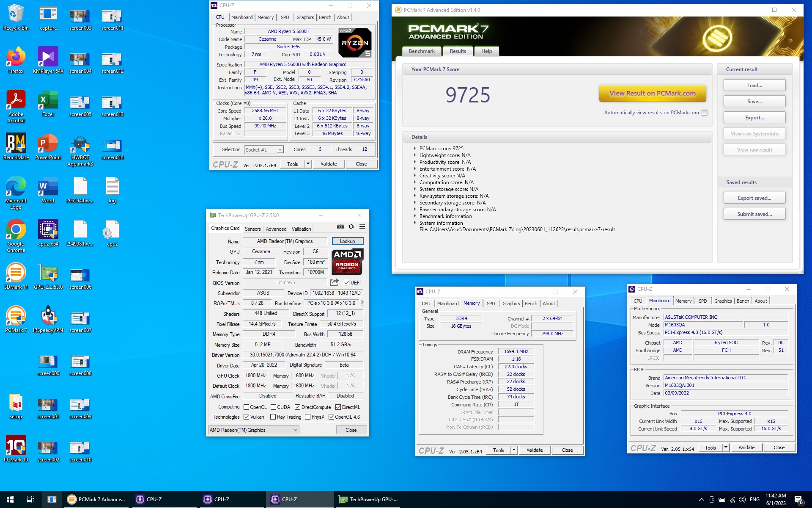Open Tools dropdown arrow in CPU-Z Mainboard window

(x=726, y=447)
